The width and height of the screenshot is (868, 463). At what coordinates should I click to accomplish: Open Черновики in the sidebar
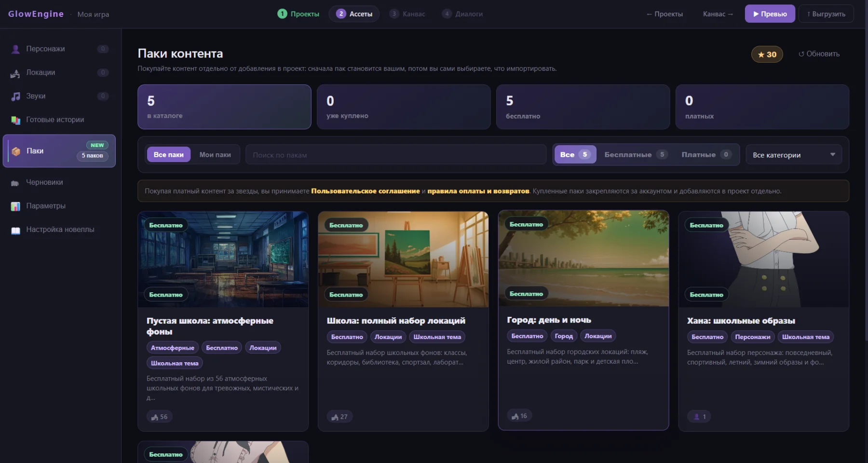(59, 182)
